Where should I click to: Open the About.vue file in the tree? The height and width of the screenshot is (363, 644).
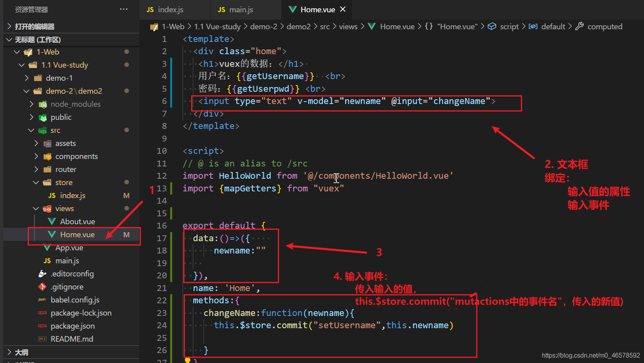(78, 221)
